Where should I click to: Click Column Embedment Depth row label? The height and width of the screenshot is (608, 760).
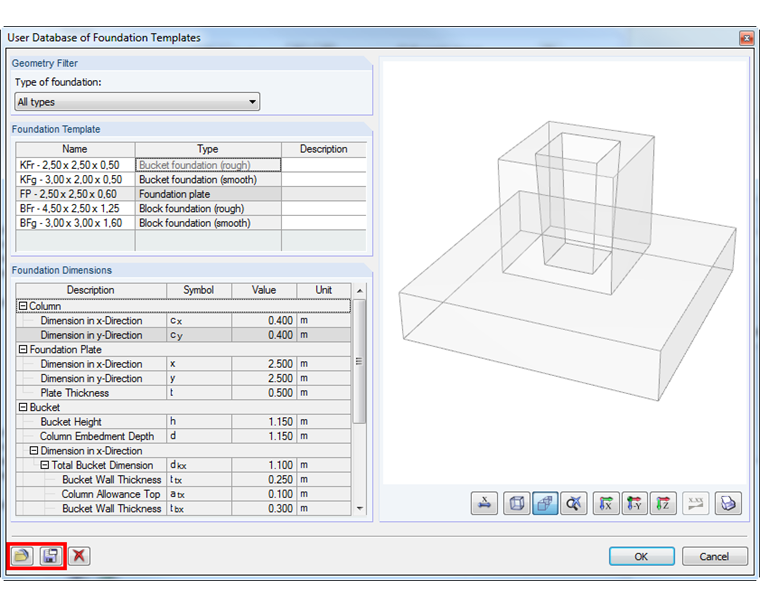(97, 436)
